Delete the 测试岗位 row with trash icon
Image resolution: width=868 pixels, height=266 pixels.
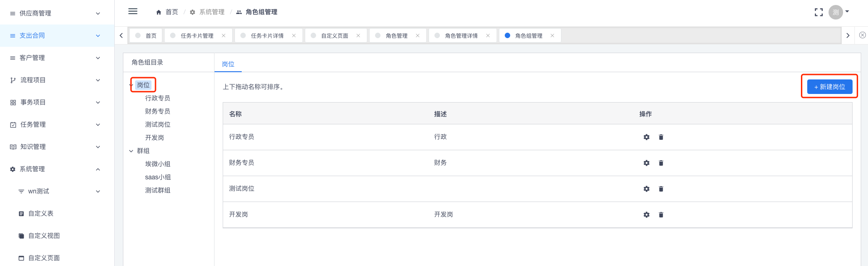[661, 189]
